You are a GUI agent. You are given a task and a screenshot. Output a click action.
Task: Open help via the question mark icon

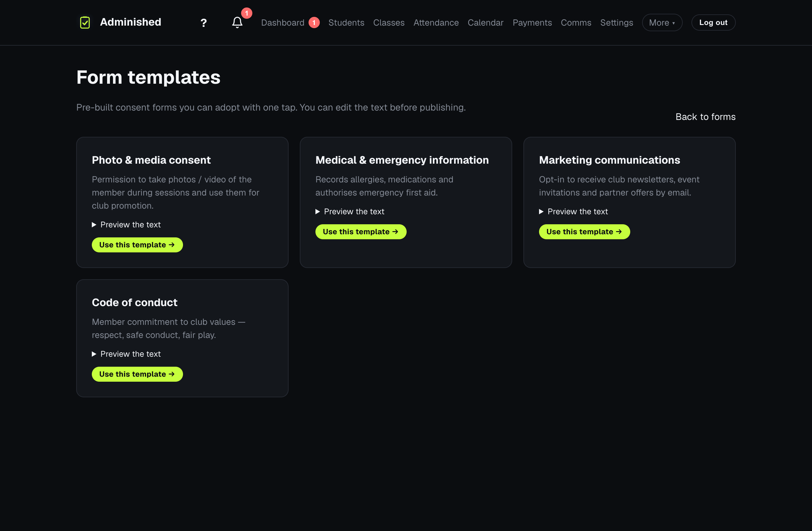(203, 23)
